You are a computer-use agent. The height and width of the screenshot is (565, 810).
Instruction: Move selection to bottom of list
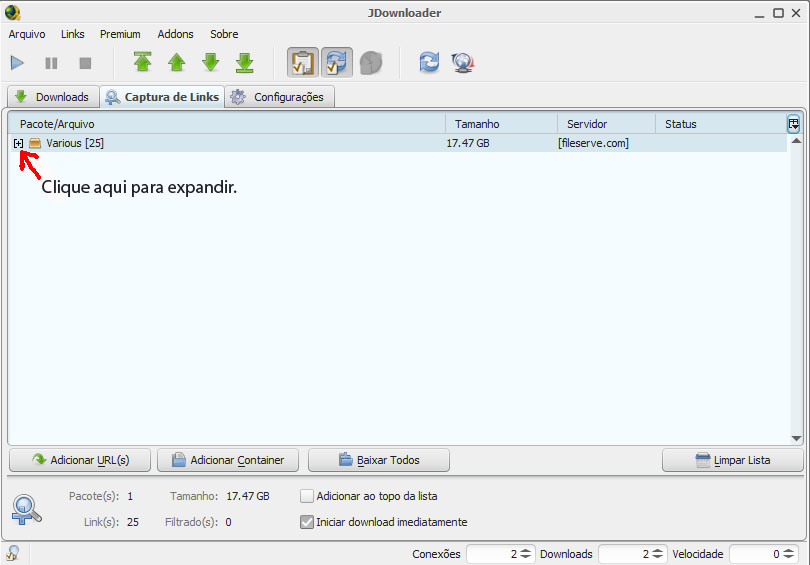click(x=245, y=62)
